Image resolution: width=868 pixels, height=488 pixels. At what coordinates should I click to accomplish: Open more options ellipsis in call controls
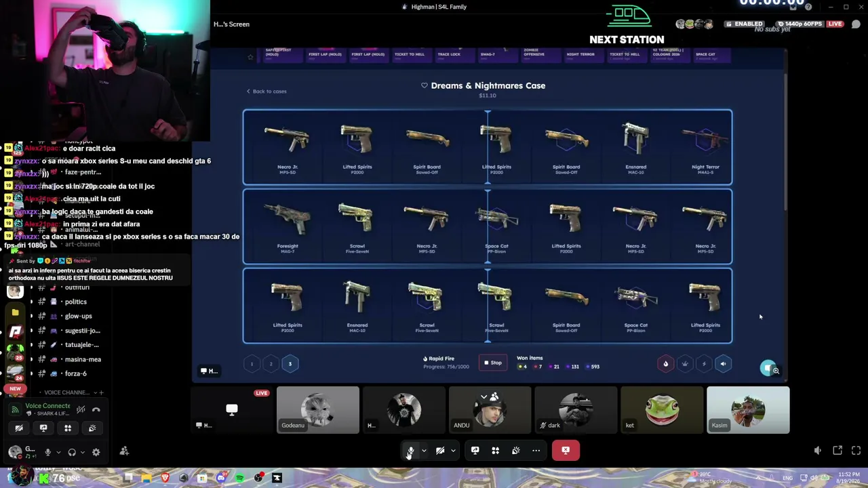coord(536,451)
